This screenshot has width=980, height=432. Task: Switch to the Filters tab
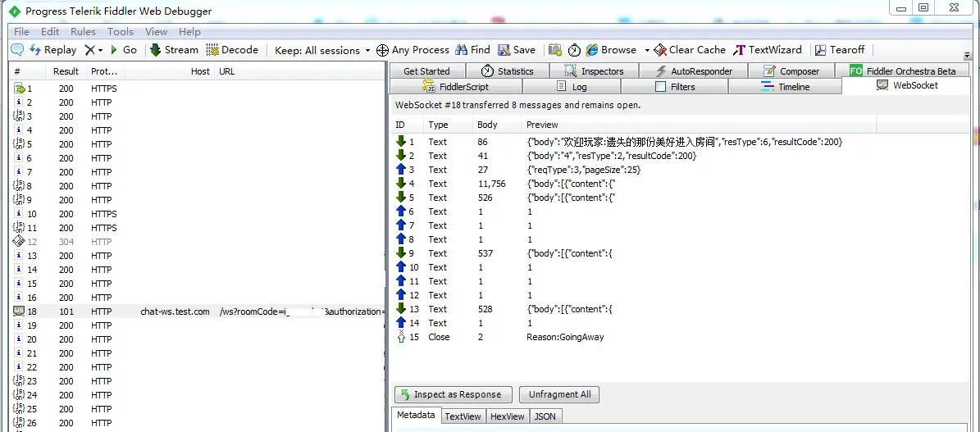click(674, 87)
